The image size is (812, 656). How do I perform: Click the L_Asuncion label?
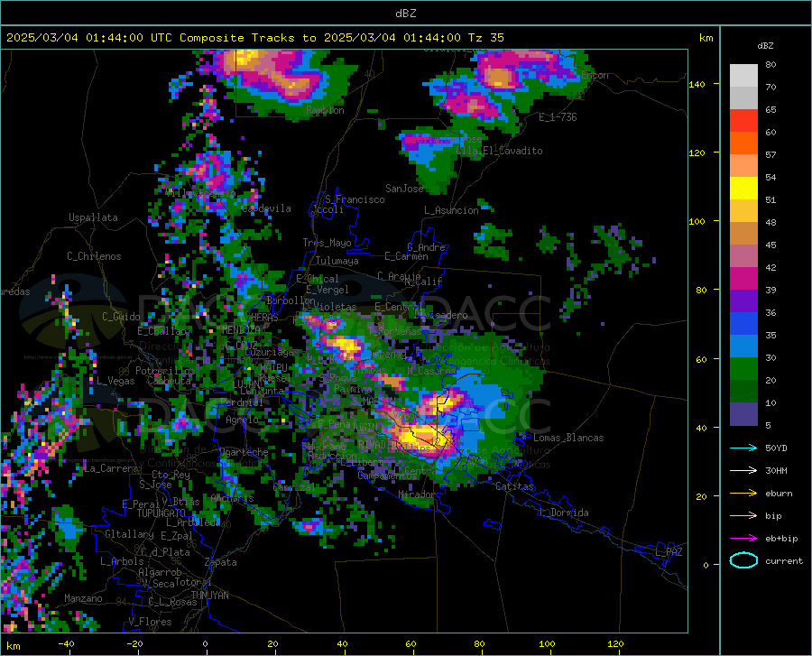coord(451,210)
